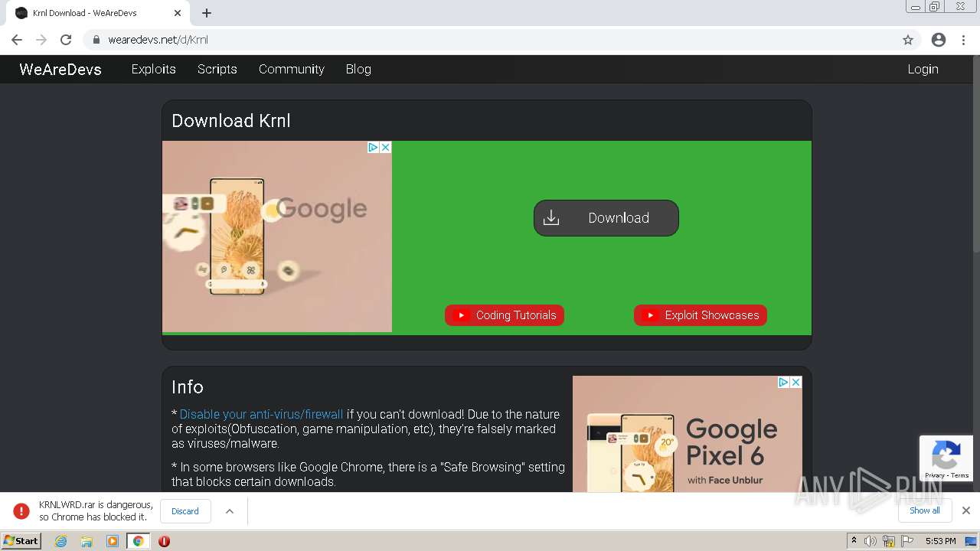The image size is (980, 551).
Task: Open a new tab with the plus icon
Action: click(x=207, y=13)
